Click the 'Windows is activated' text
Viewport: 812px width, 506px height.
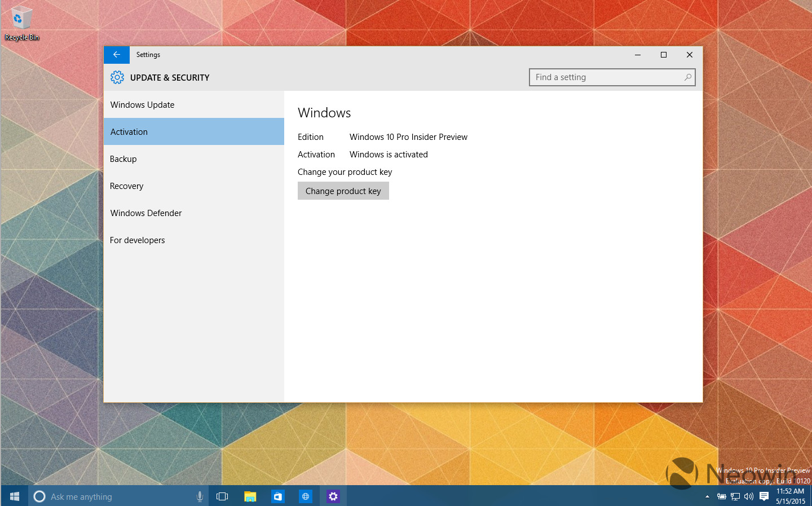pyautogui.click(x=389, y=155)
